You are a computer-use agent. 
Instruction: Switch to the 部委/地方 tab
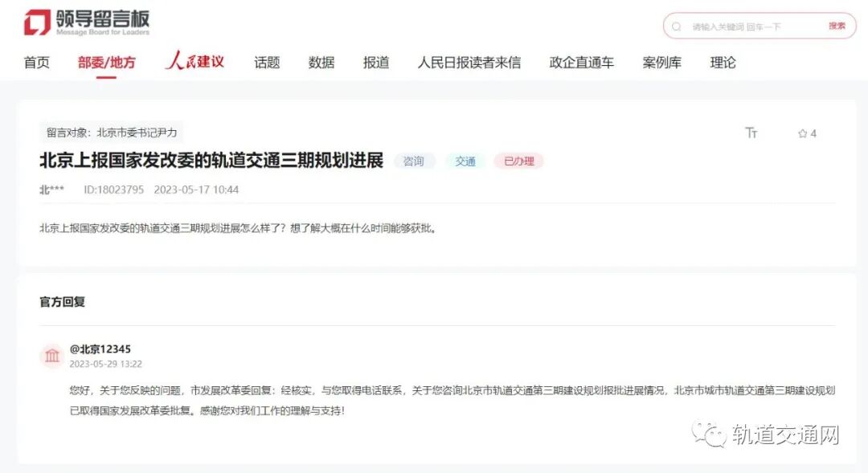(x=105, y=62)
